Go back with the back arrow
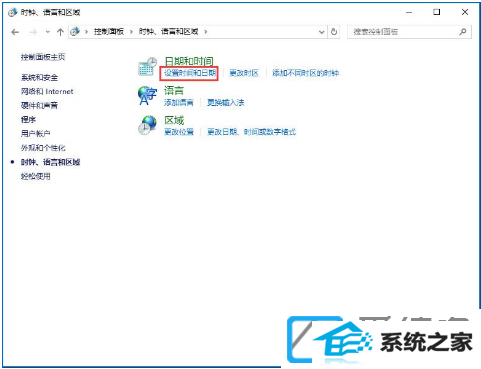 click(15, 32)
